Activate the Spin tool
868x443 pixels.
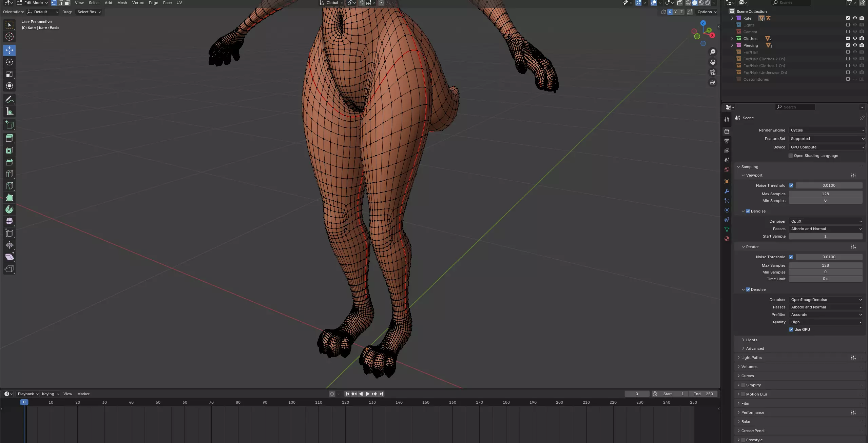9,209
